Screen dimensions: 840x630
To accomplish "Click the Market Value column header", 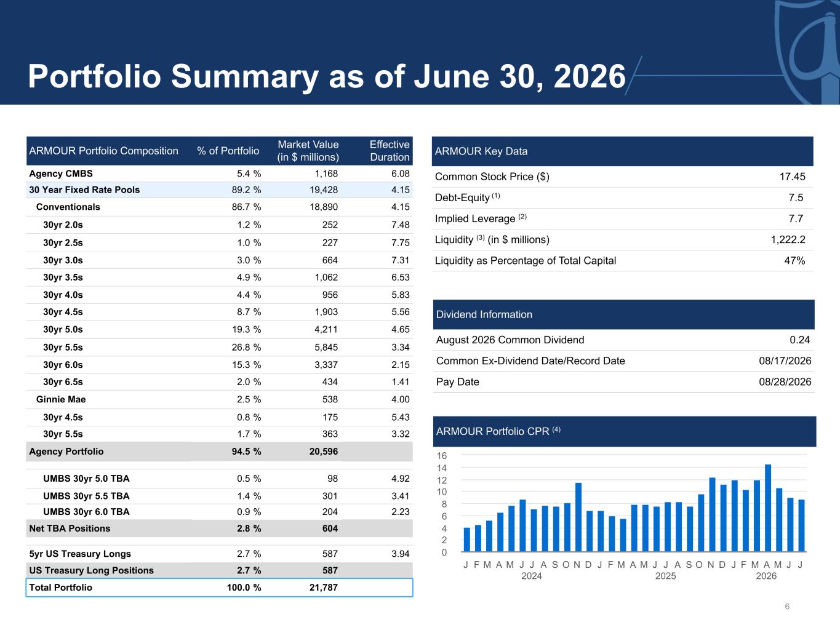I will (308, 151).
